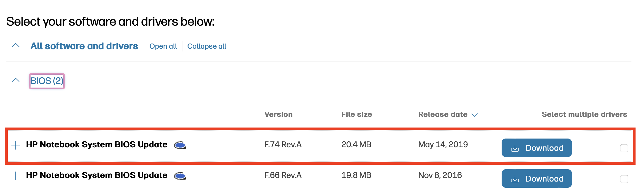Collapse the All software and drivers chevron

(x=16, y=46)
